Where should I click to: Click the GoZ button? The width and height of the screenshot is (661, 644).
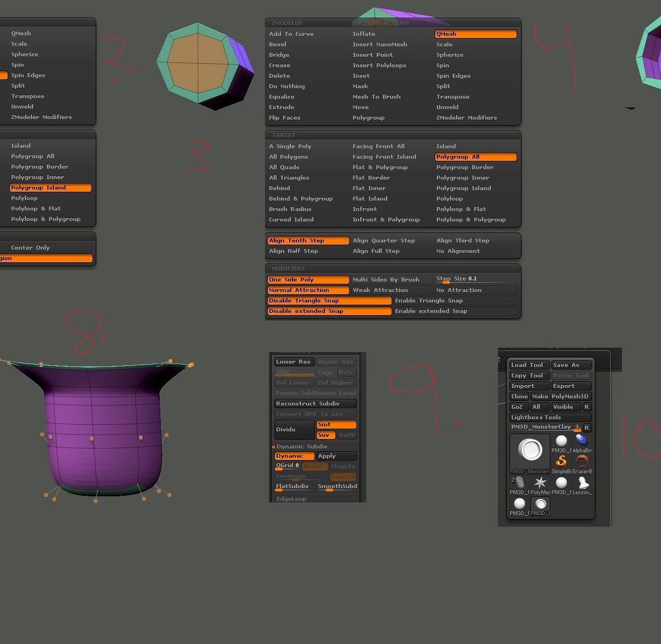coord(519,407)
